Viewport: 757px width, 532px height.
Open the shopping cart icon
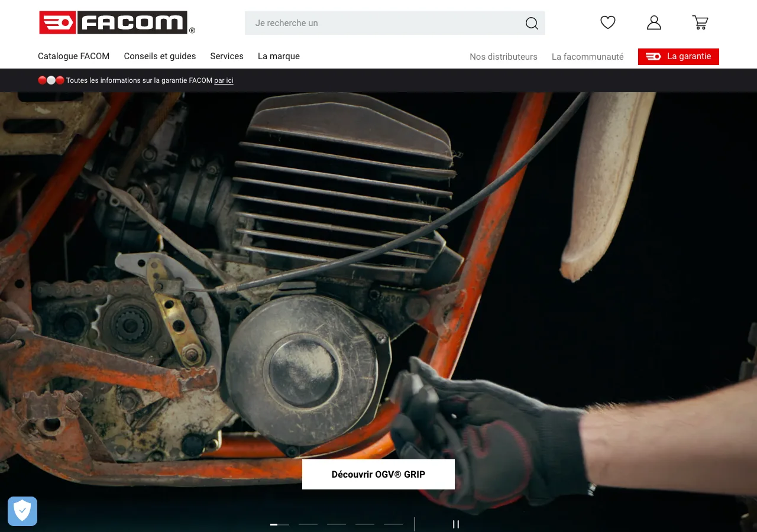700,22
